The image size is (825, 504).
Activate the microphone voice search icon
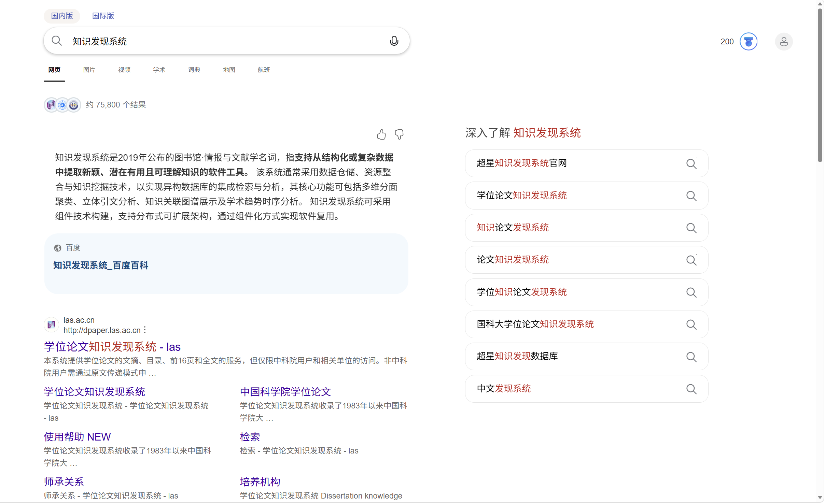pyautogui.click(x=394, y=41)
